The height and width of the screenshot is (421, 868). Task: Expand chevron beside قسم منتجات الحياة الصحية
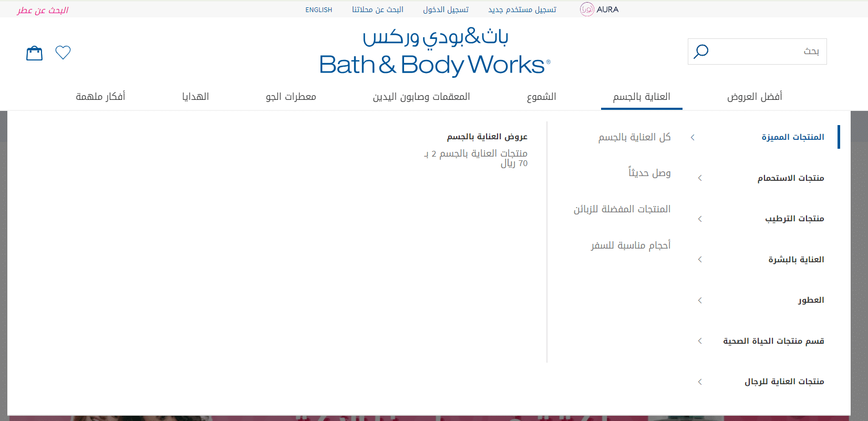[700, 341]
